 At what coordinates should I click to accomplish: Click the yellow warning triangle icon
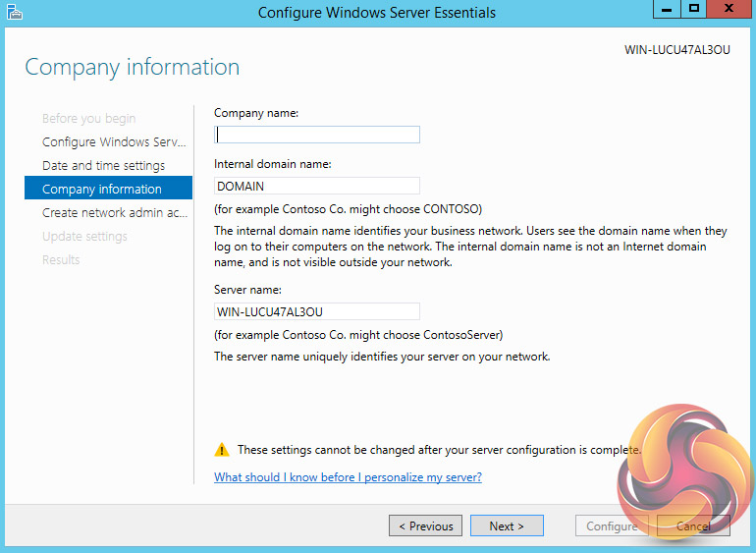click(222, 450)
